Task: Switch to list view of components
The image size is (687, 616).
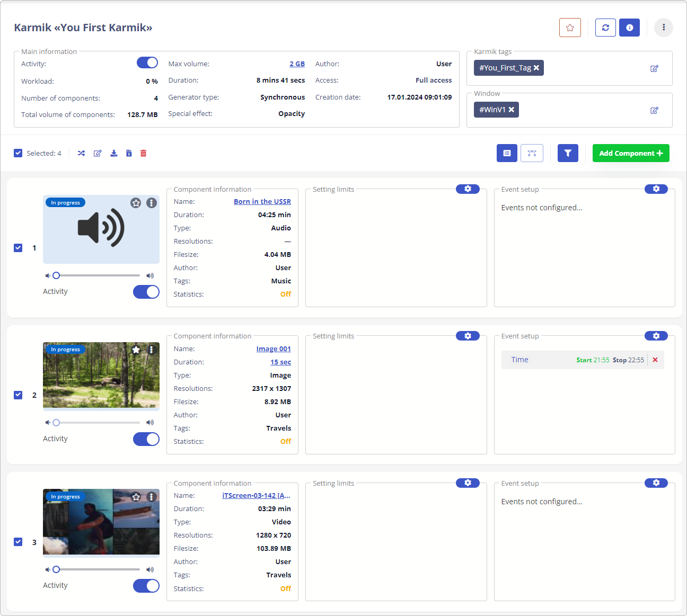Action: [x=507, y=153]
